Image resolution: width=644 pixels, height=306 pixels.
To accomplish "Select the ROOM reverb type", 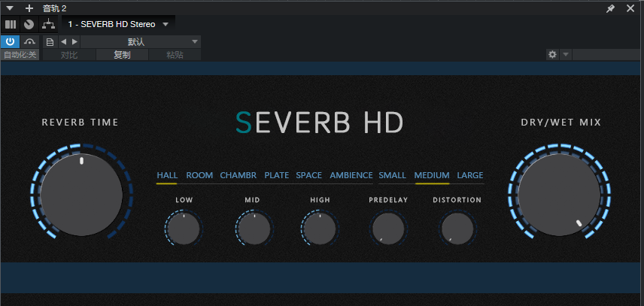I will point(199,176).
